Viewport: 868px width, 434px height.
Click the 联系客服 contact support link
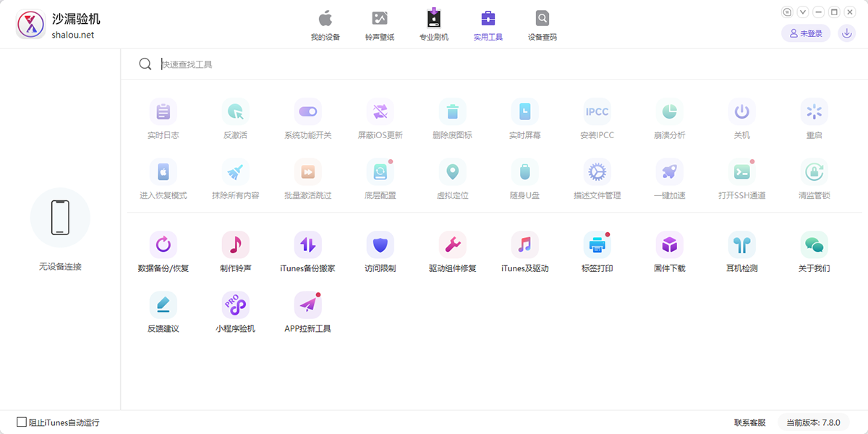click(749, 422)
